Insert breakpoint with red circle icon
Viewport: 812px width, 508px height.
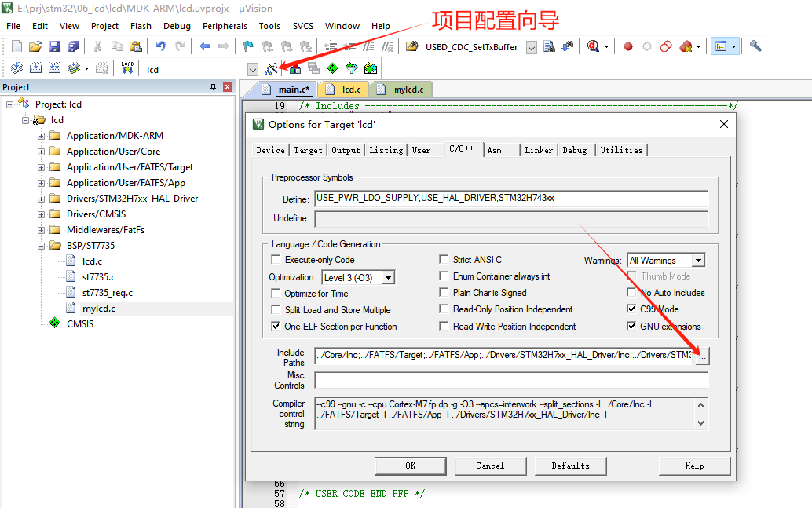[628, 46]
